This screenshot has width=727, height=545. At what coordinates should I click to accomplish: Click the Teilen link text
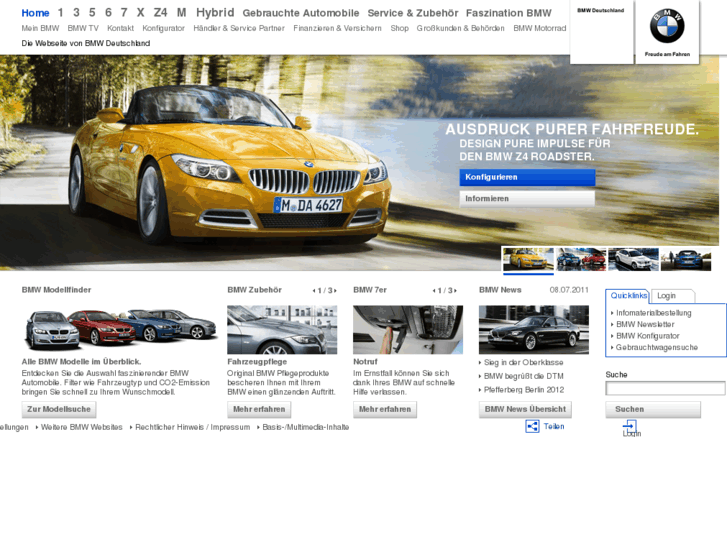[x=554, y=426]
